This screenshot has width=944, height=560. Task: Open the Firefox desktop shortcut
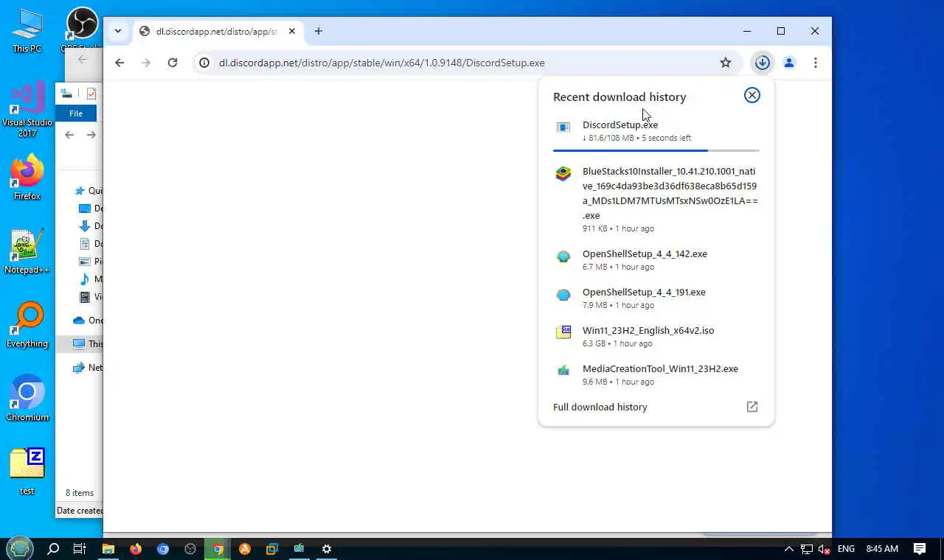(27, 178)
